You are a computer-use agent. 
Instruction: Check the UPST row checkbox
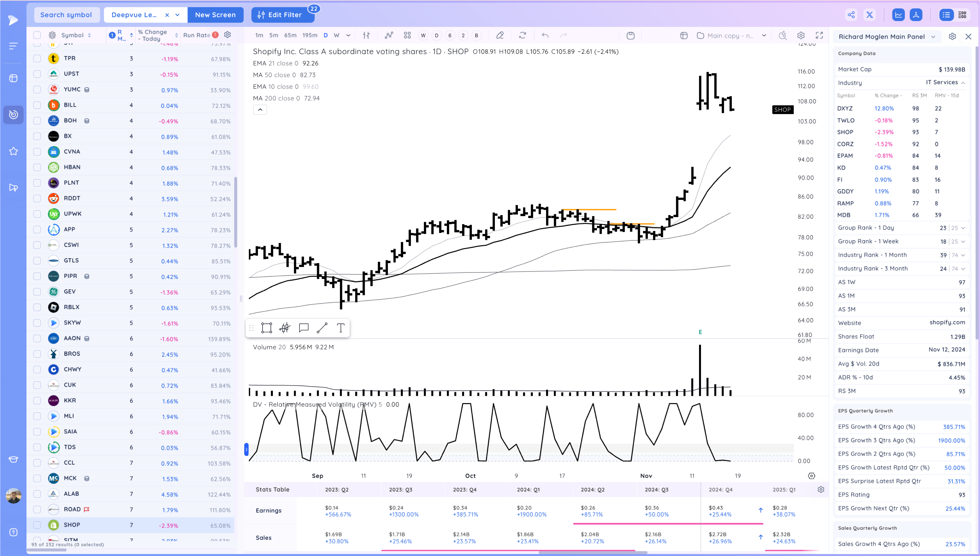click(x=37, y=74)
